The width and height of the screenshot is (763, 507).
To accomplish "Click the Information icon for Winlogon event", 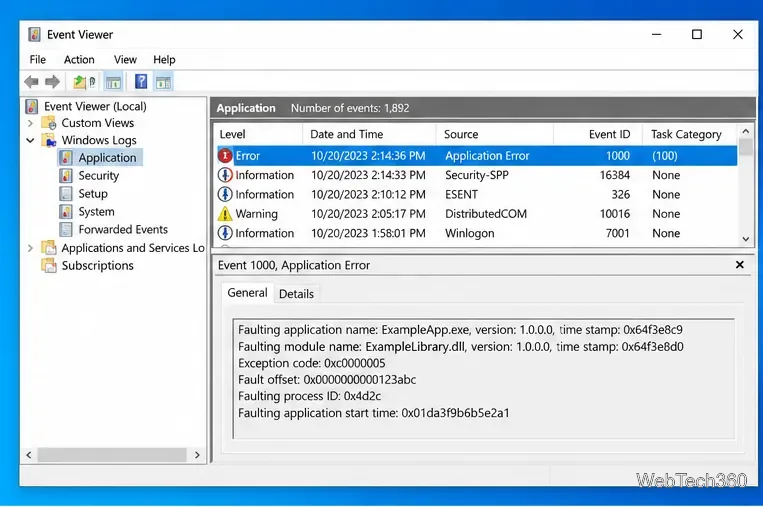I will 225,234.
